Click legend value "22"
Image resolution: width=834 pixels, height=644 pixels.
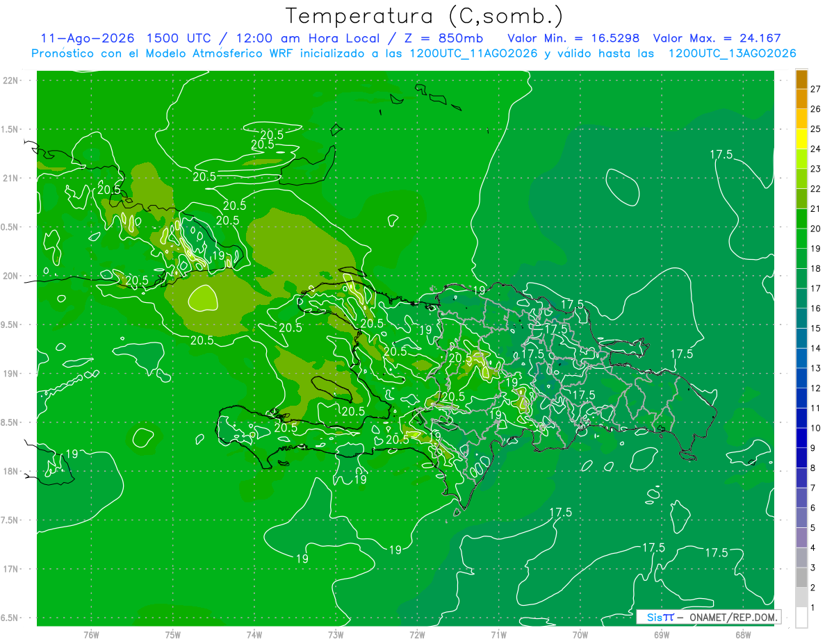816,189
